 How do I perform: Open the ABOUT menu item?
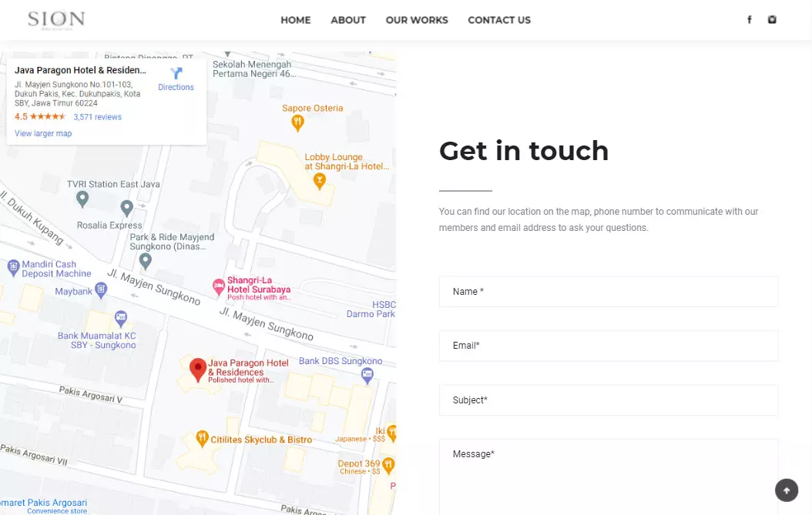point(348,20)
